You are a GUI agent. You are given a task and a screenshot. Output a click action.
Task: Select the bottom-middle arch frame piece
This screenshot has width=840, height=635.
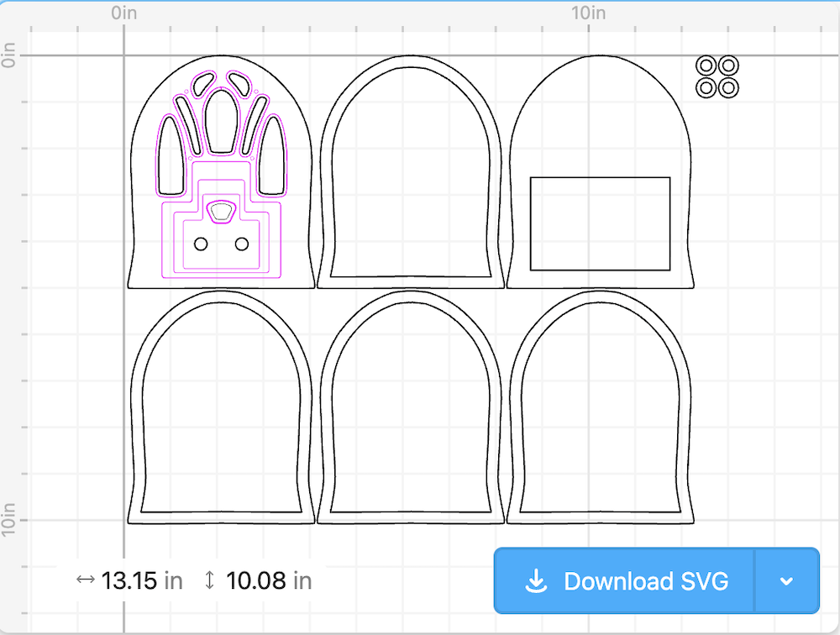tap(411, 407)
